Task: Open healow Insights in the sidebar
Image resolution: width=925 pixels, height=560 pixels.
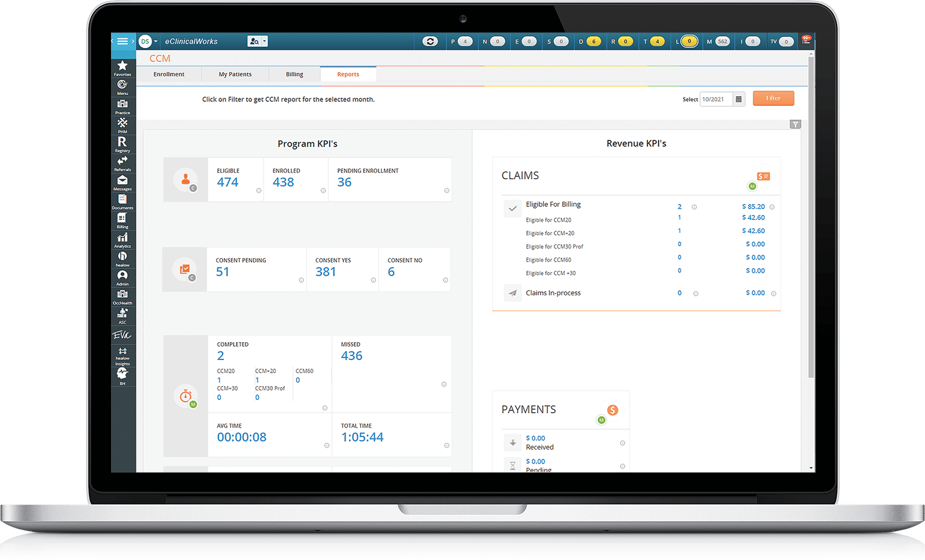Action: point(123,356)
